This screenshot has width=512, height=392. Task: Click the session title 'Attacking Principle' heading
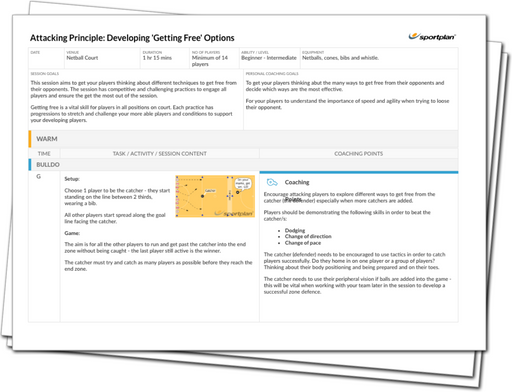[x=132, y=38]
